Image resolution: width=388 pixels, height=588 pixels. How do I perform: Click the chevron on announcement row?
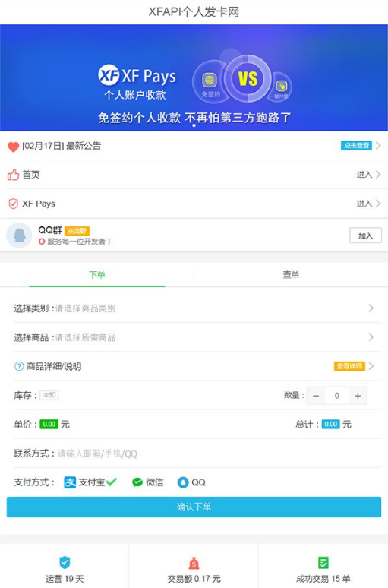click(378, 146)
